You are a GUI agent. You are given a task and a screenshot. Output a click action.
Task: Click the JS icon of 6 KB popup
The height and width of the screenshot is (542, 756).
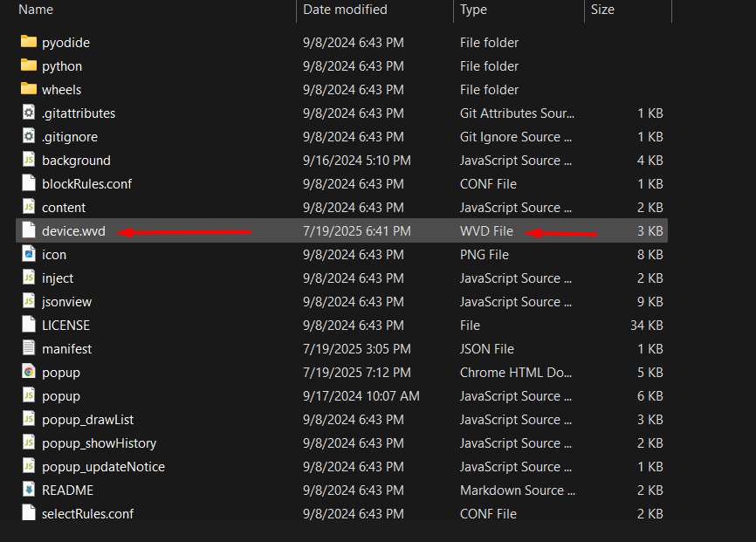coord(29,395)
